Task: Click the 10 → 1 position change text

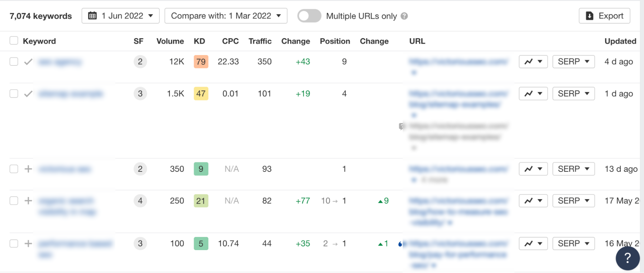Action: (x=334, y=201)
